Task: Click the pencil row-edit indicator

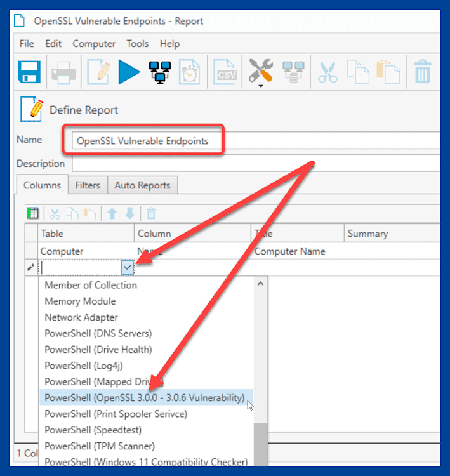Action: (x=31, y=267)
